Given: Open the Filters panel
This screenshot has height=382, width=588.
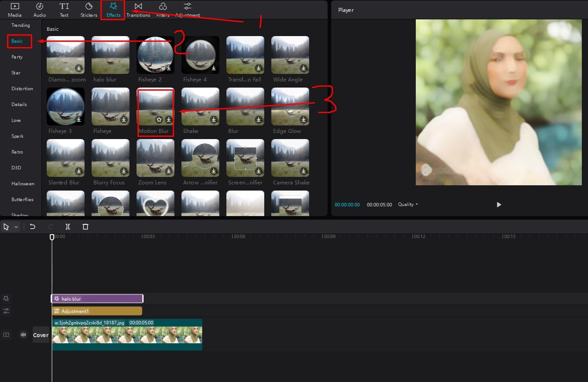Looking at the screenshot, I should (163, 9).
